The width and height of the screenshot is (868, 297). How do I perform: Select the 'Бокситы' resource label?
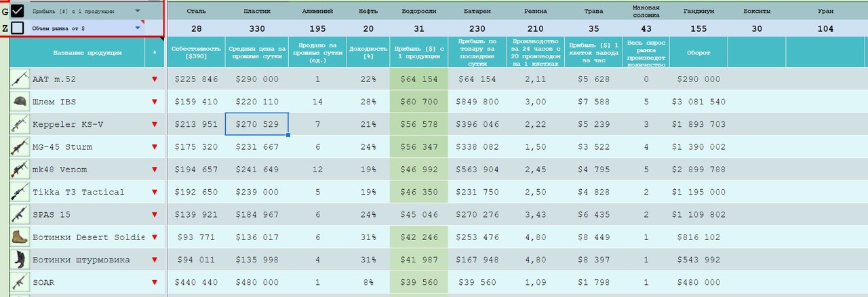[x=756, y=12]
